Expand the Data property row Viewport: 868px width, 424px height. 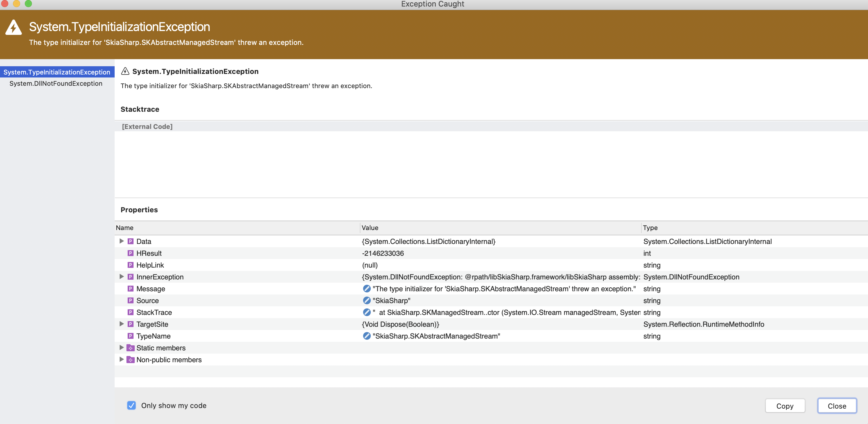[x=121, y=241]
